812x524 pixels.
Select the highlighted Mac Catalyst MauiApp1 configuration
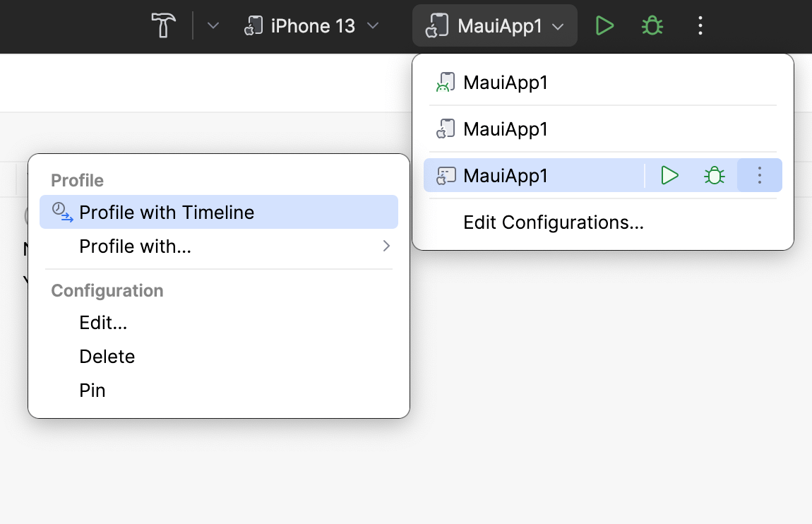505,176
